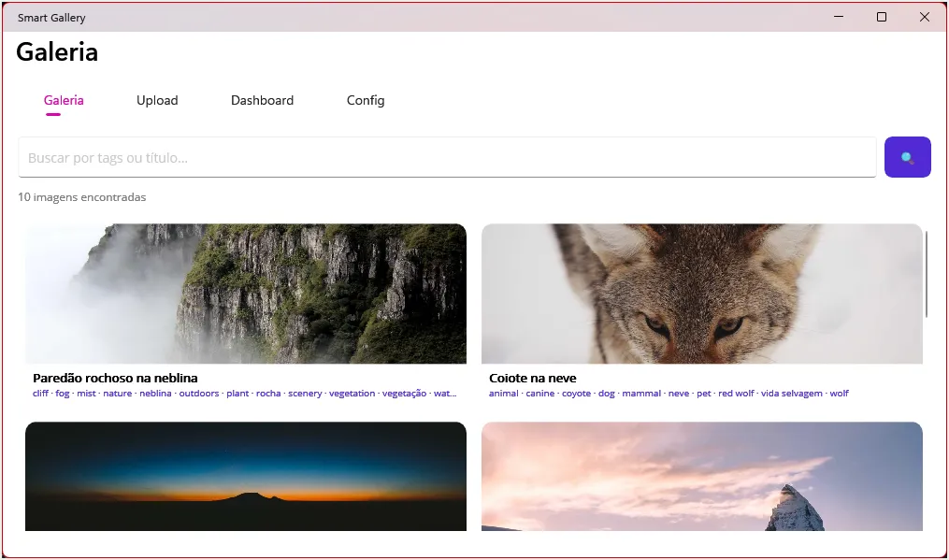Image resolution: width=949 pixels, height=560 pixels.
Task: Click the large 'Galeria' page heading
Action: tap(57, 52)
